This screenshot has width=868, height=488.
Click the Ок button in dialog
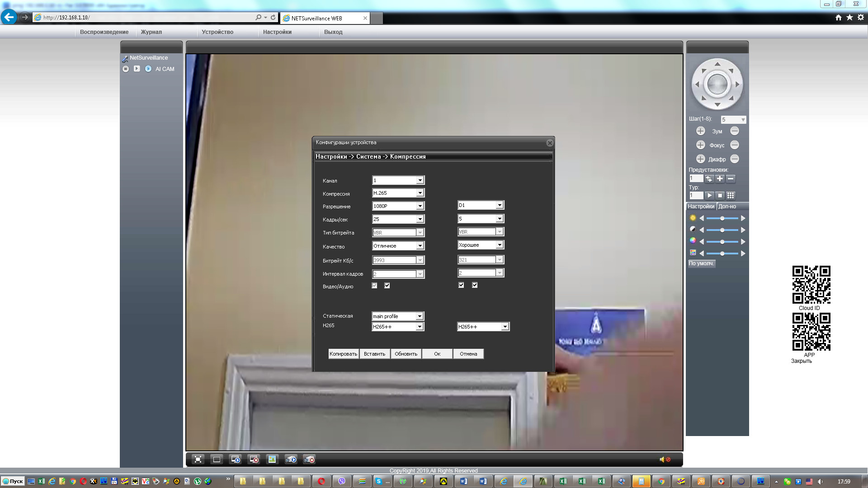pos(437,354)
